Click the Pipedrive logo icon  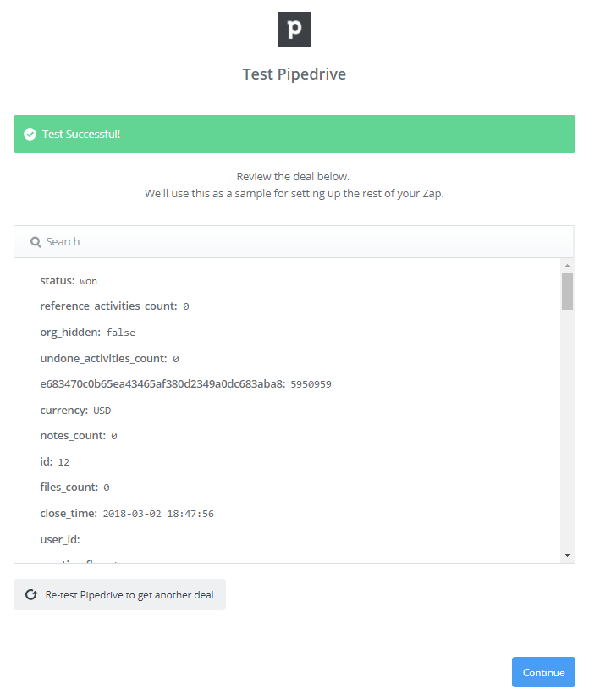coord(294,29)
